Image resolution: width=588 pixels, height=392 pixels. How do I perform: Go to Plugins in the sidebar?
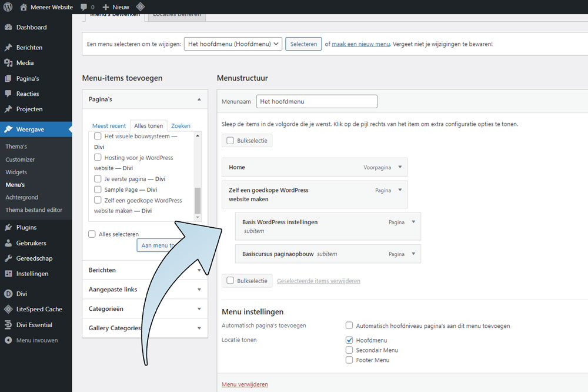click(26, 227)
